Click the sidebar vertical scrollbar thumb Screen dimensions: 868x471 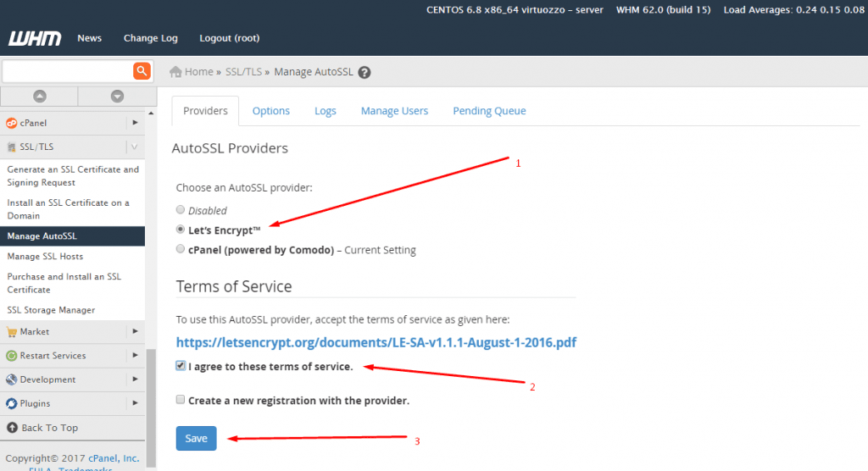[151, 408]
